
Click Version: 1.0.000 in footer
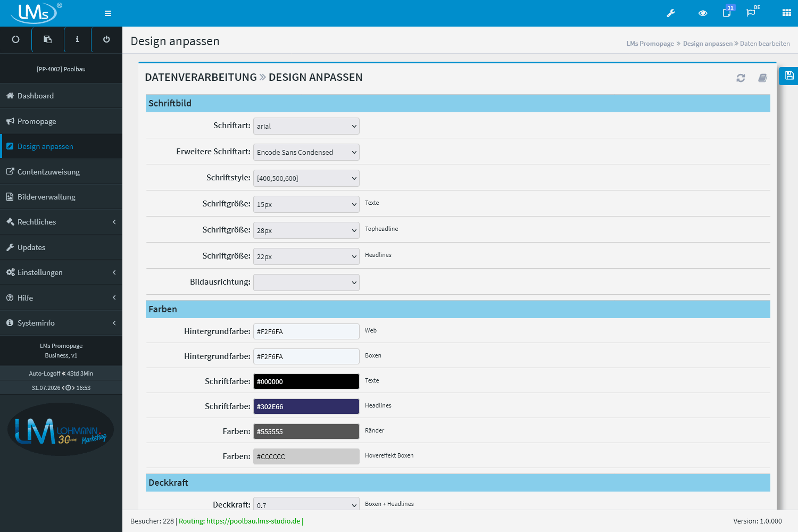click(758, 521)
